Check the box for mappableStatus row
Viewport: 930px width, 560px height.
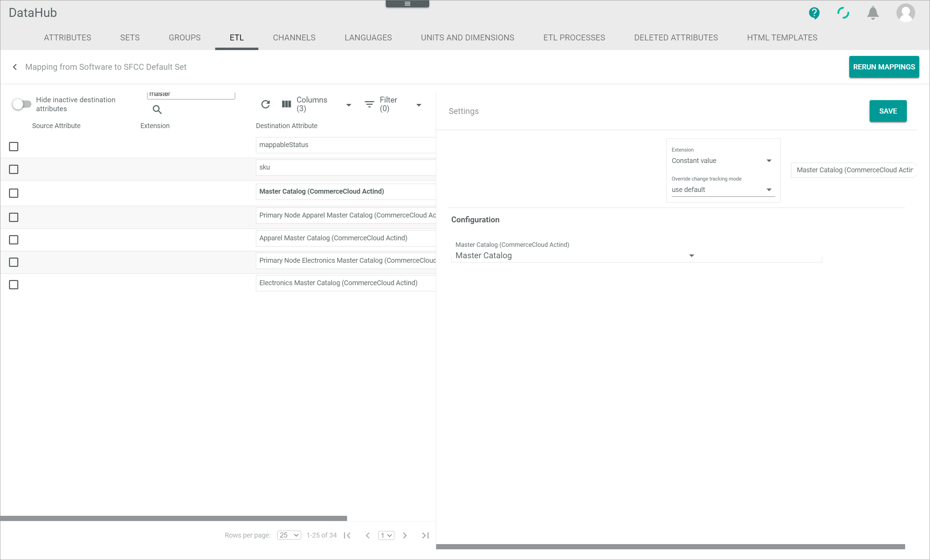click(13, 146)
